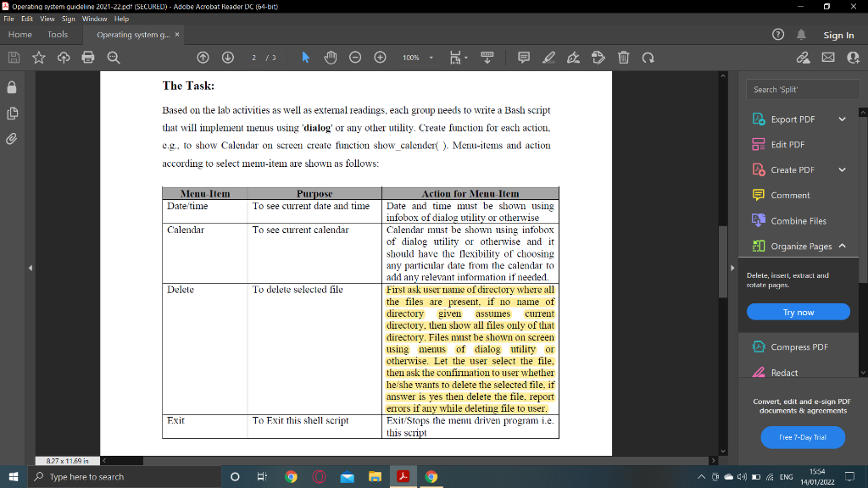Open the Page Thumbnails panel
This screenshot has height=488, width=868.
[12, 112]
